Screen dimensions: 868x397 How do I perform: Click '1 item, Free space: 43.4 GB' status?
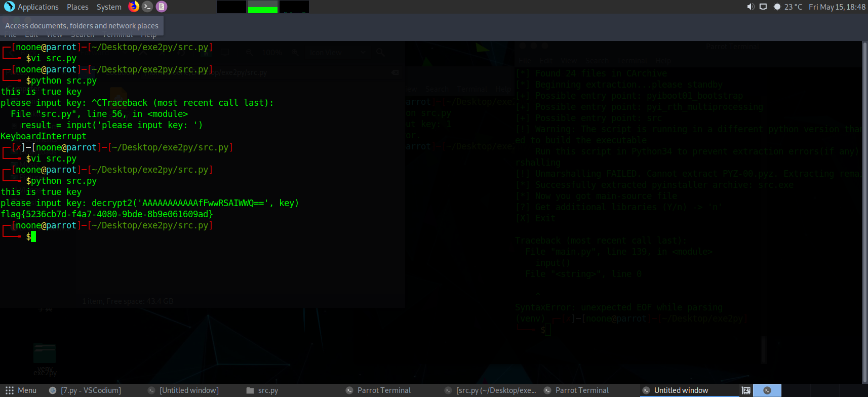(128, 301)
